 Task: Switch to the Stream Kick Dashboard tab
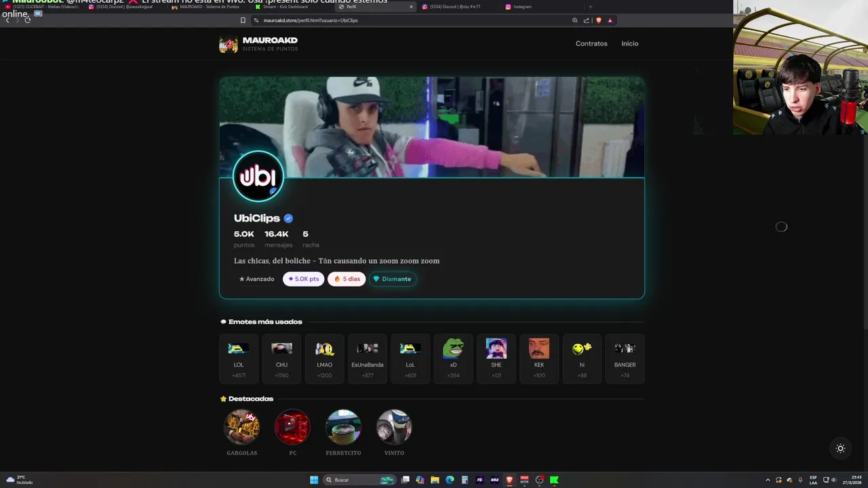click(x=292, y=7)
